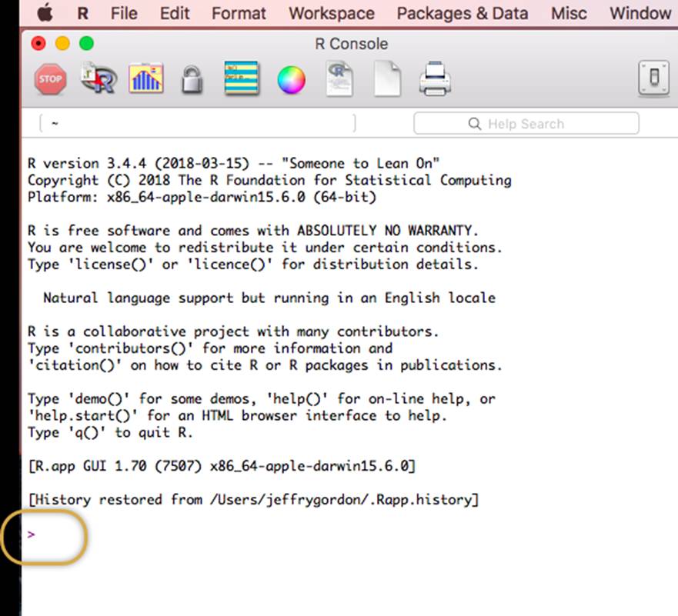Open the Edit menu
The height and width of the screenshot is (616, 678).
pos(175,13)
